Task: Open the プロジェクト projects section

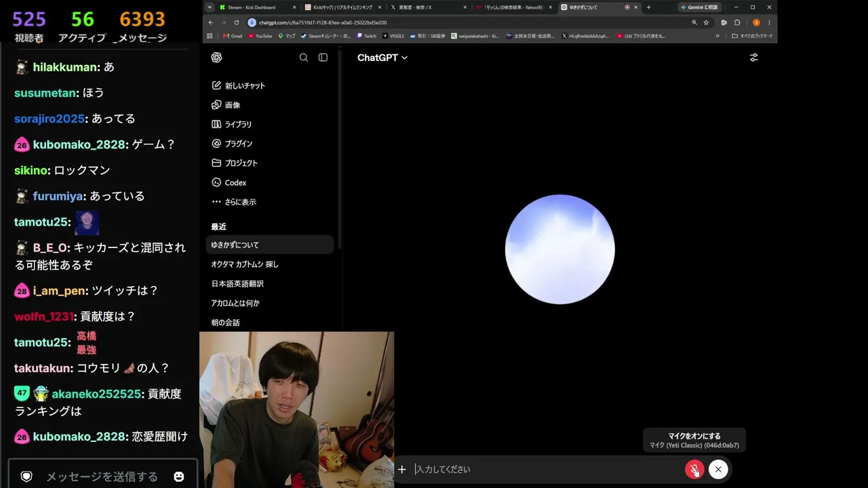Action: [270, 163]
